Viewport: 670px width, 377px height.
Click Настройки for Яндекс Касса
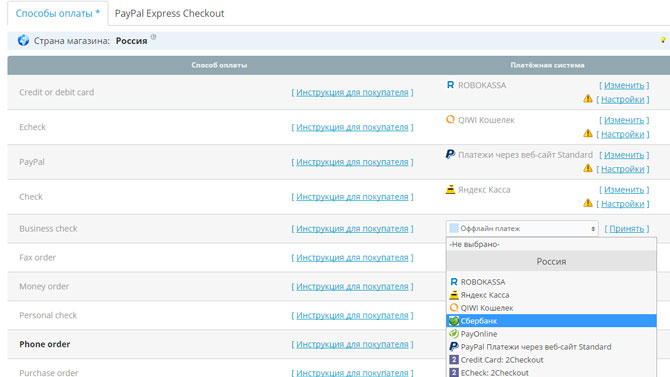[x=623, y=204]
